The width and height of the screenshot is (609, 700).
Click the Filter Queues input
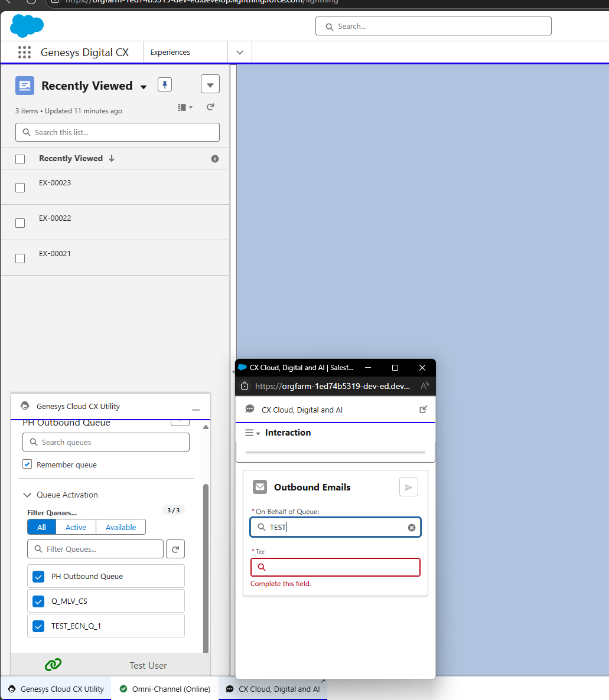coord(95,549)
